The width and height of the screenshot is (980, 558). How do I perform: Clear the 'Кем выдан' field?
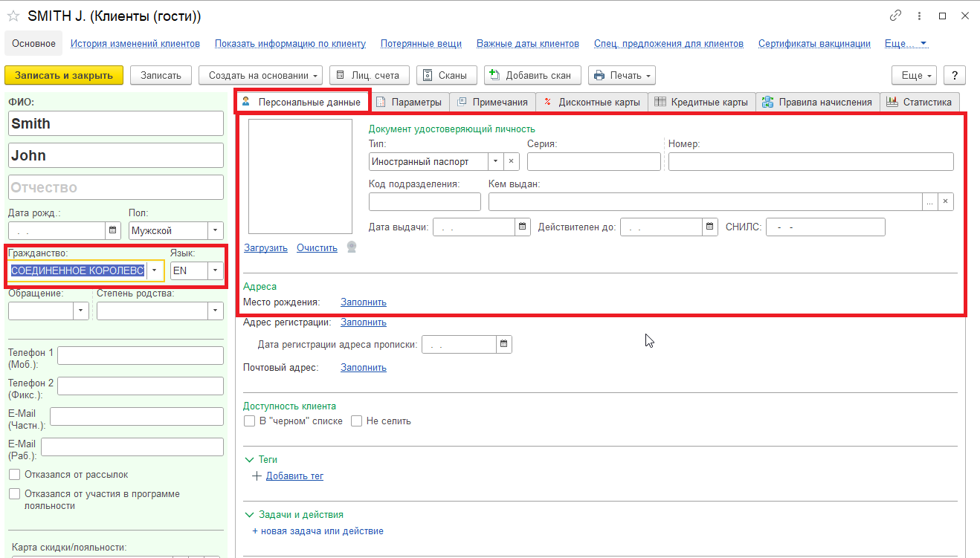tap(945, 201)
